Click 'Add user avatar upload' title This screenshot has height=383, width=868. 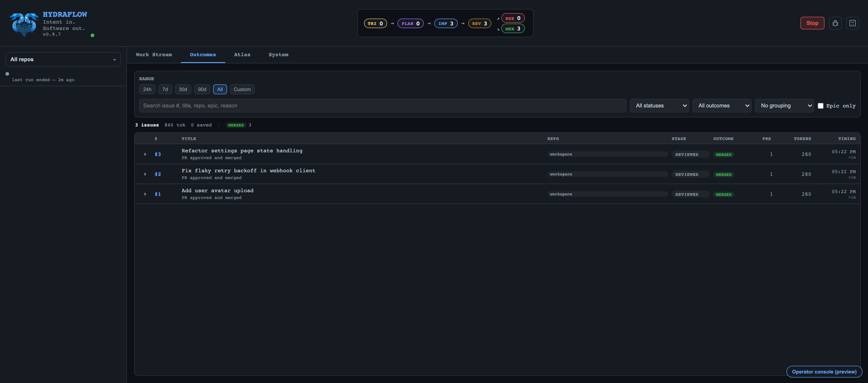click(x=217, y=190)
